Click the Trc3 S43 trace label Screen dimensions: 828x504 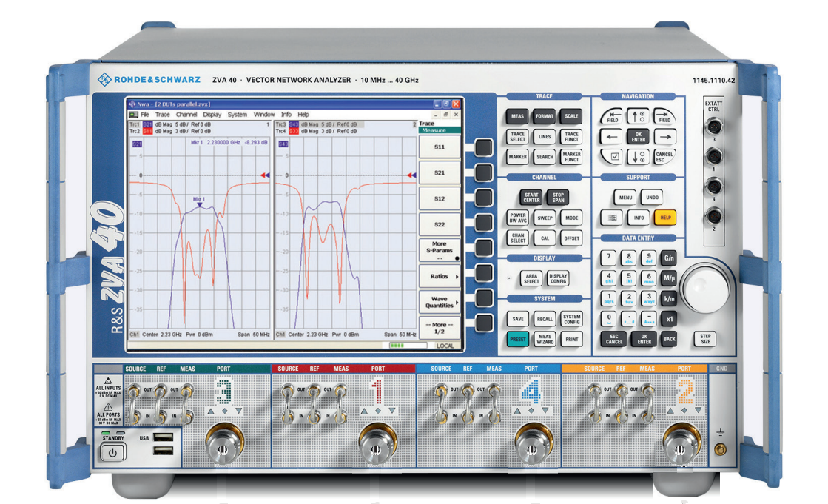pos(294,124)
